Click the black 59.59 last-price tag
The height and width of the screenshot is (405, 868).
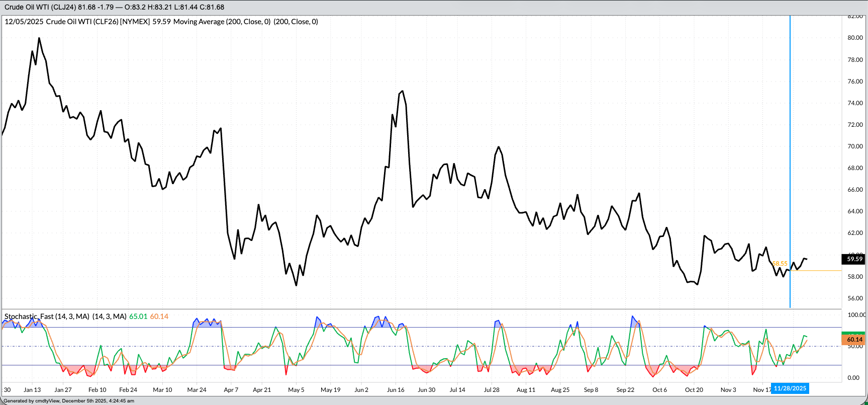(x=854, y=259)
